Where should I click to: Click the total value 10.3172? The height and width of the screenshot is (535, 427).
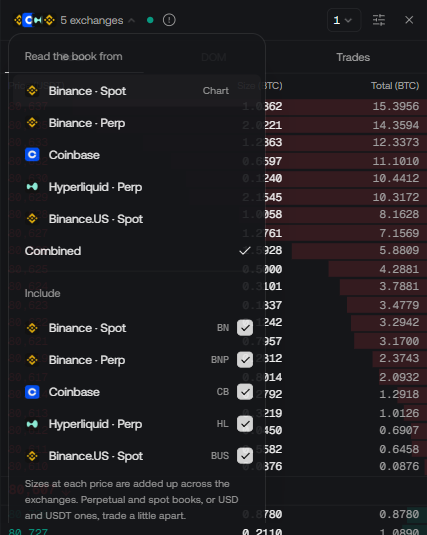396,197
